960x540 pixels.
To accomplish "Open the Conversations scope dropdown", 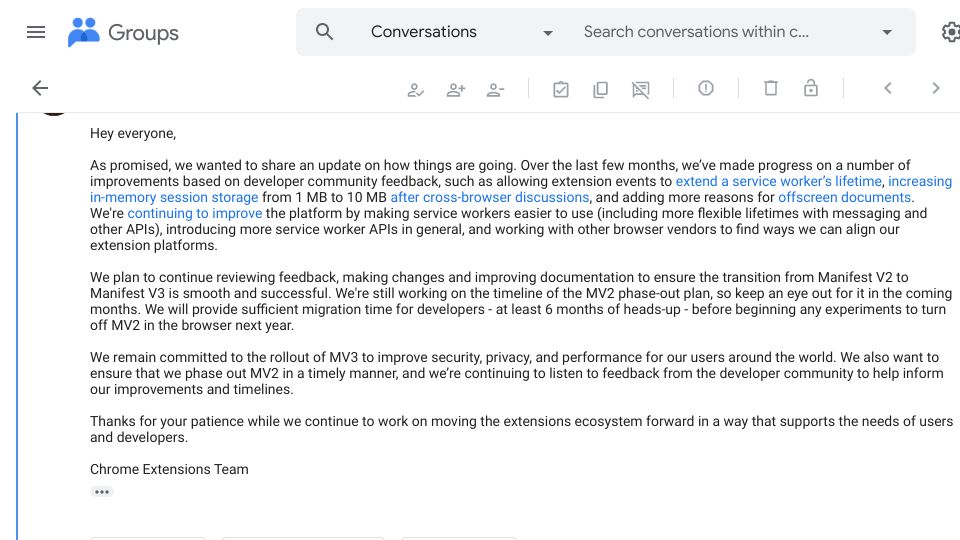I will pos(462,32).
